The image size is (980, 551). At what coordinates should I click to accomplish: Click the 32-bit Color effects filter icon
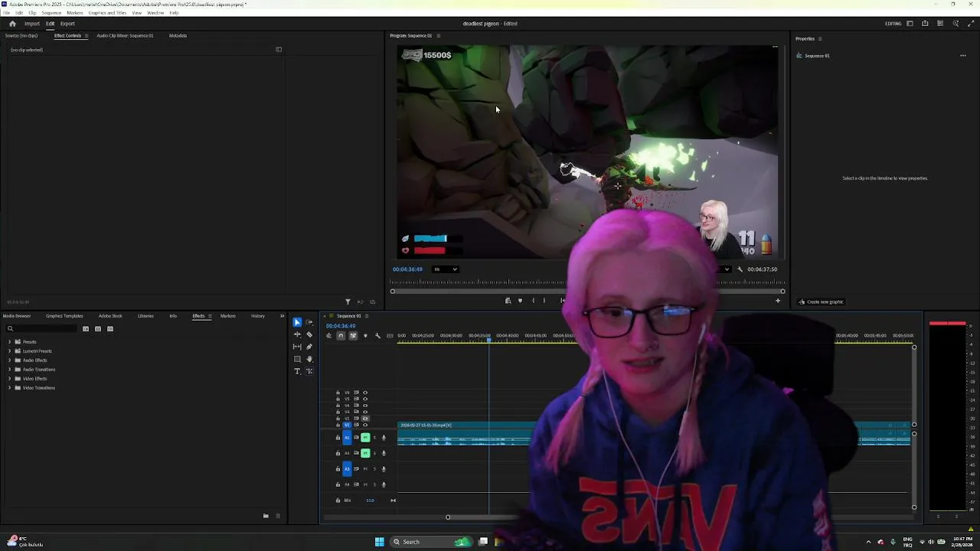(x=98, y=329)
